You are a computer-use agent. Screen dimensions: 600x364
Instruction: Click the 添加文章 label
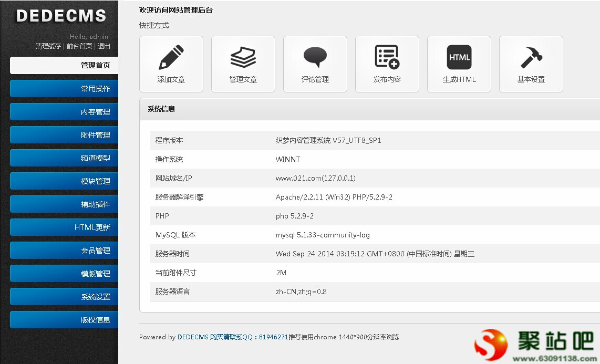click(171, 79)
